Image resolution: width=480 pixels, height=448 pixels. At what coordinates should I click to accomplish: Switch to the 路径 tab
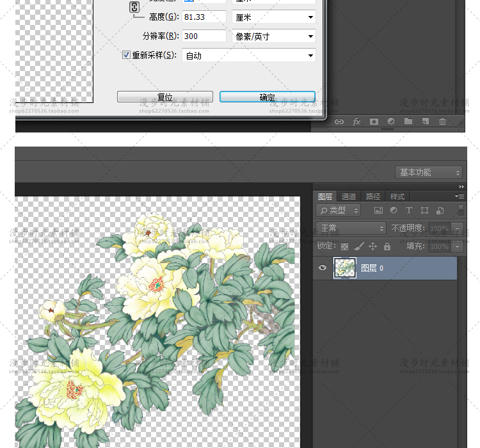point(373,196)
